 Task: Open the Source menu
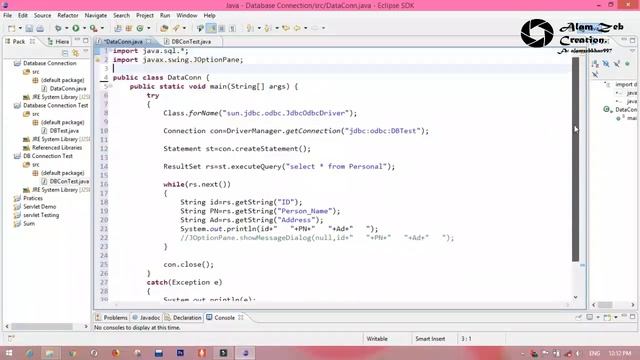coord(42,15)
